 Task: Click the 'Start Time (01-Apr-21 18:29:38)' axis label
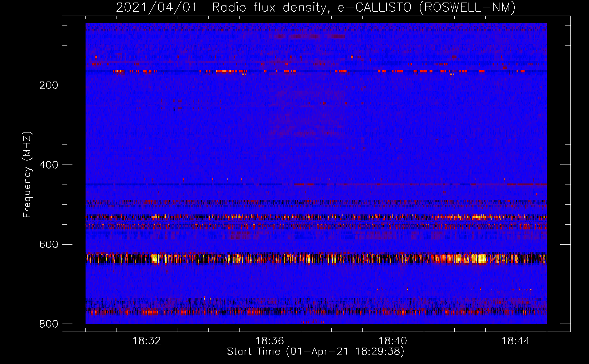tap(316, 352)
